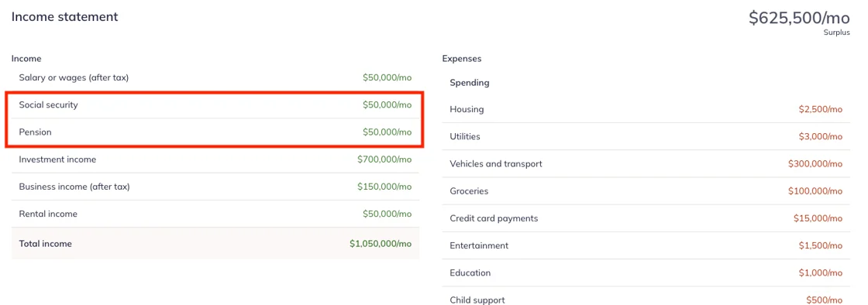Open the Rental income row
The image size is (868, 305).
click(215, 214)
